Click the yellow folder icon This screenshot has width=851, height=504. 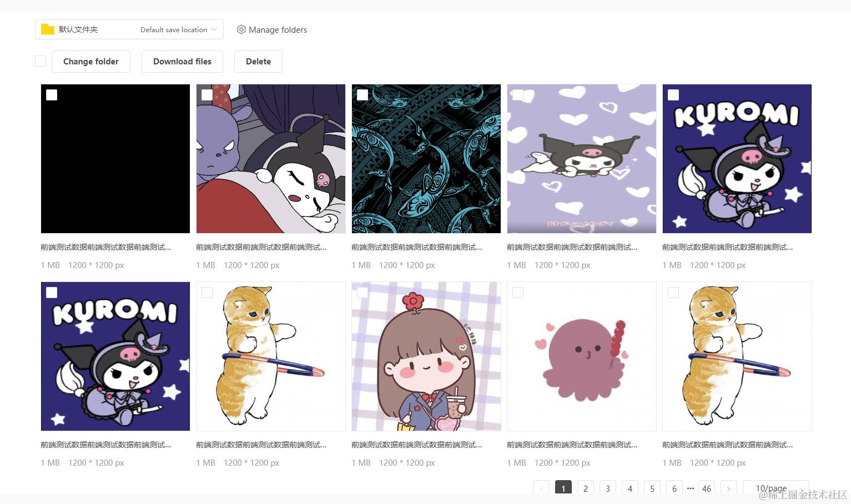[x=48, y=29]
